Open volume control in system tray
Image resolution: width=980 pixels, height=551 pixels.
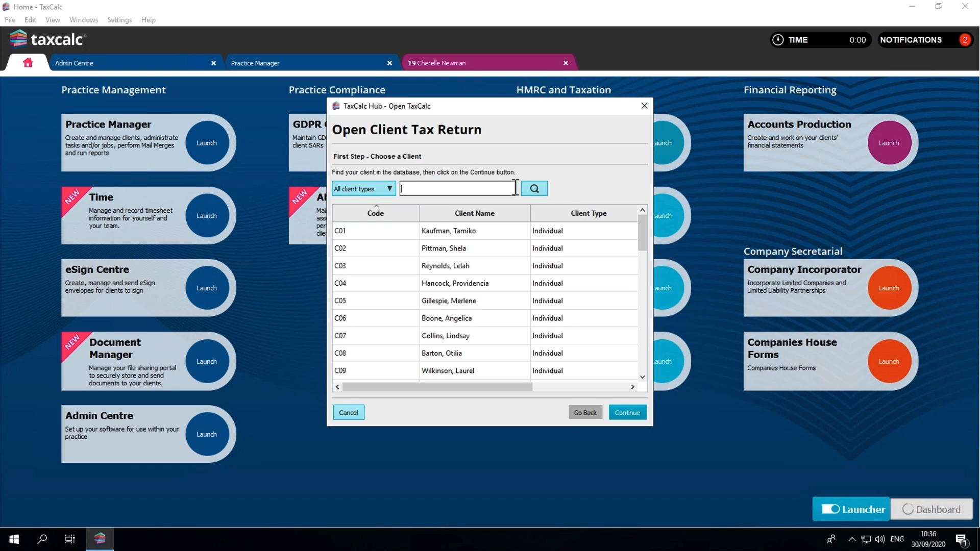coord(880,539)
